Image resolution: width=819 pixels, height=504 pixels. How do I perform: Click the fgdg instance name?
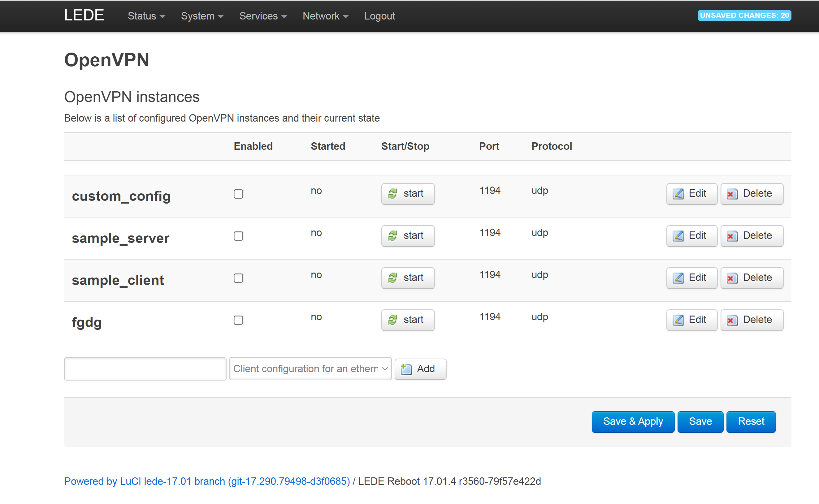point(87,322)
